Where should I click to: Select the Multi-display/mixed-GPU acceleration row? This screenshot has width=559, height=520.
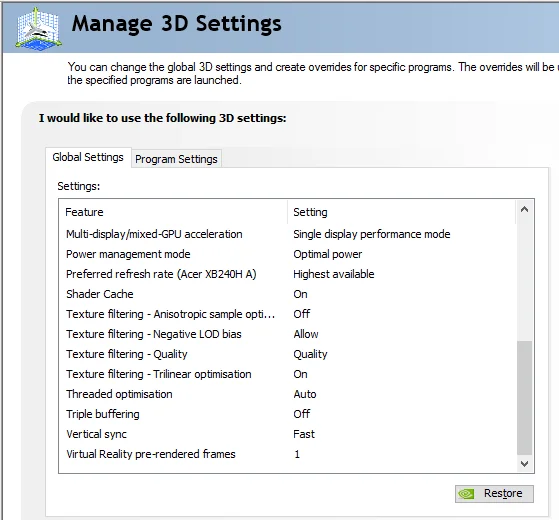[287, 234]
